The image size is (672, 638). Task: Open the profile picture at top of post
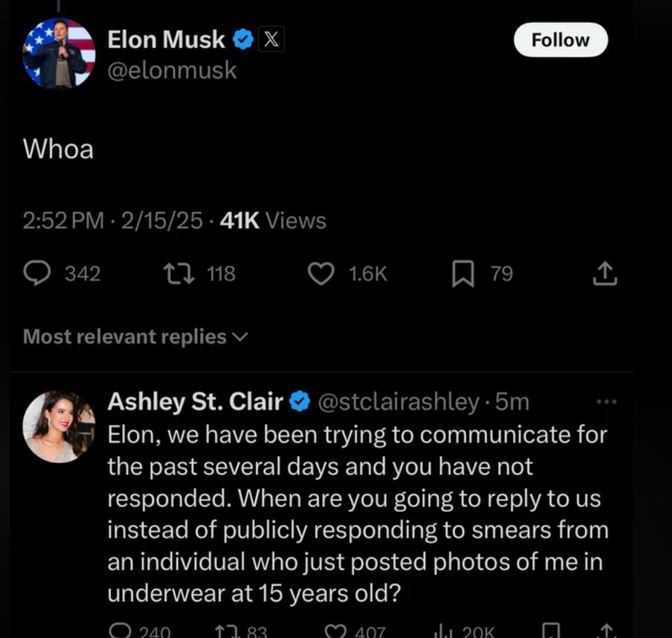pyautogui.click(x=58, y=53)
